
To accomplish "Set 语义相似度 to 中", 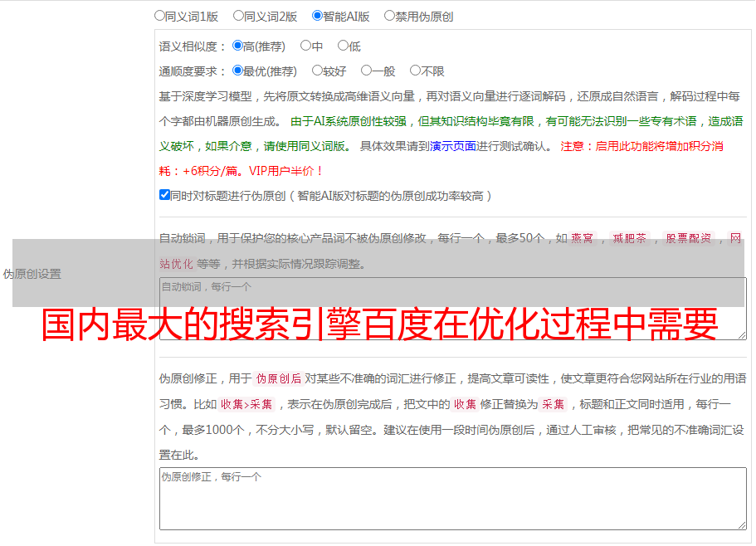I will [x=305, y=46].
